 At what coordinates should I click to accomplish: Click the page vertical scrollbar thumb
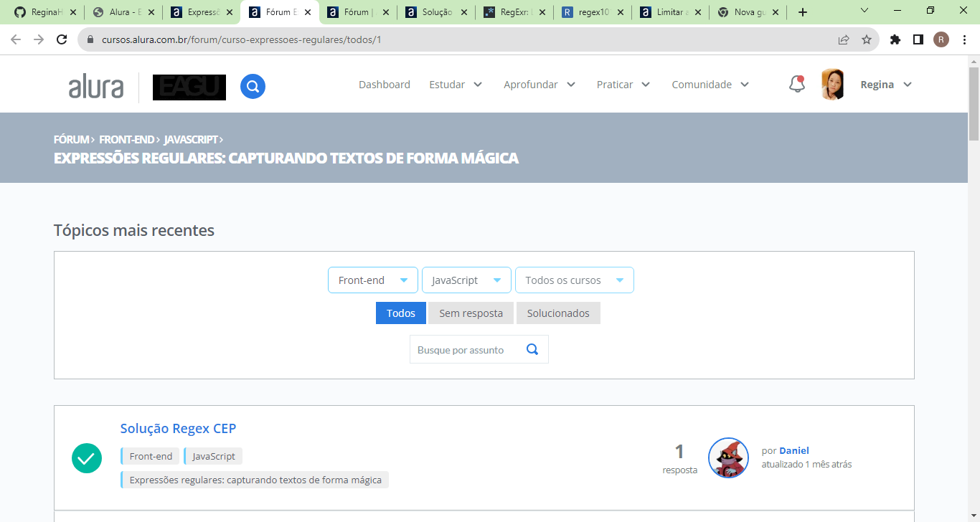(974, 104)
